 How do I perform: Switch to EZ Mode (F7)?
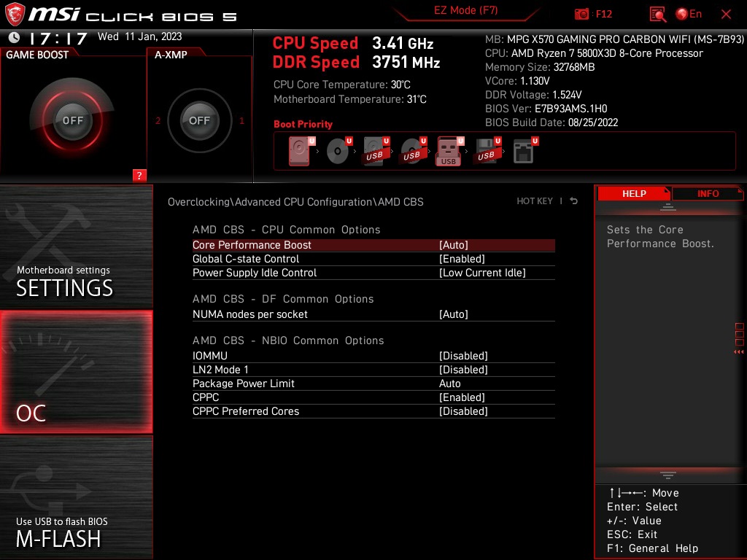[x=465, y=10]
